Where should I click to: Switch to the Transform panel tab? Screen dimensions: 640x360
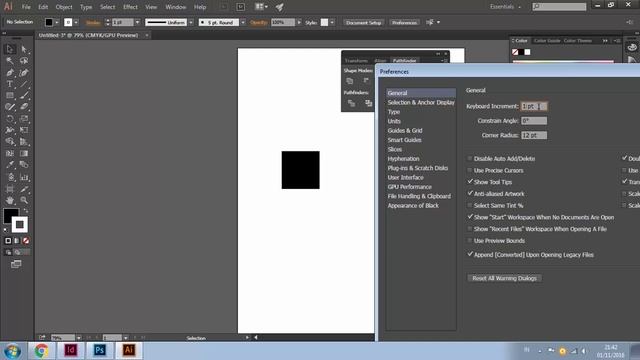(x=356, y=61)
